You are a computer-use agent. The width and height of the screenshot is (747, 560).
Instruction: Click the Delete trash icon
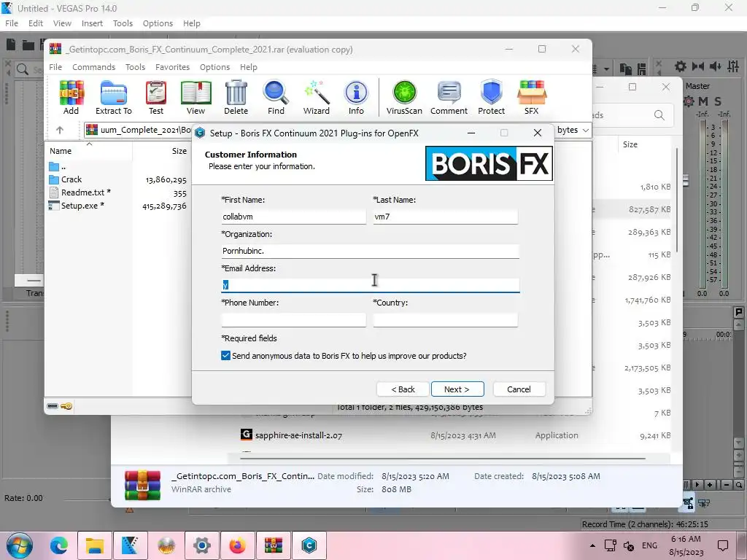236,98
